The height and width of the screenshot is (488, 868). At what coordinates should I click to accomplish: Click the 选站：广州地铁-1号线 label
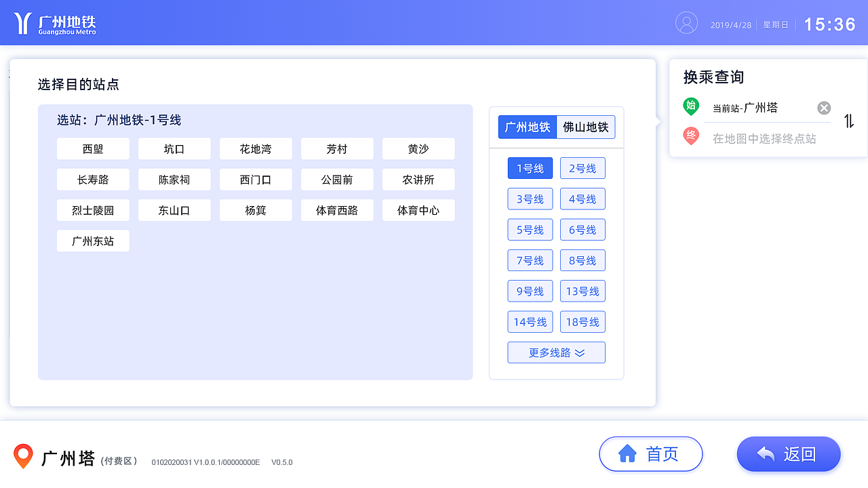[119, 120]
